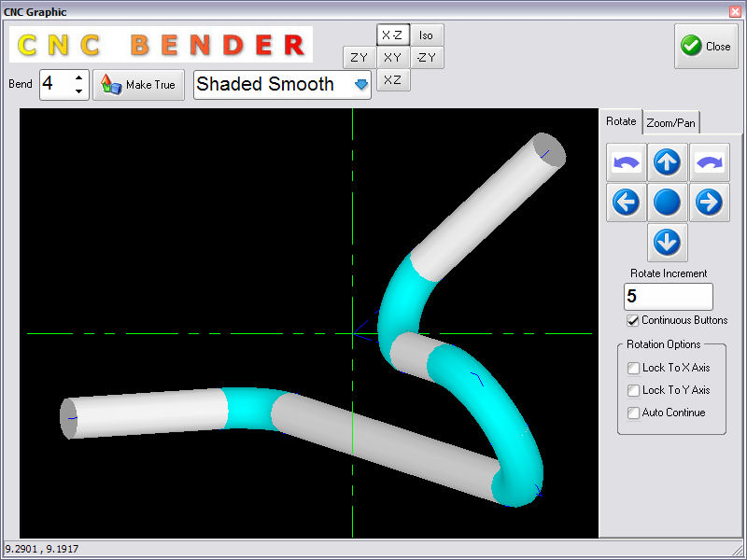This screenshot has height=560, width=747.
Task: Click the counterclockwise roll arrow icon
Action: (626, 162)
